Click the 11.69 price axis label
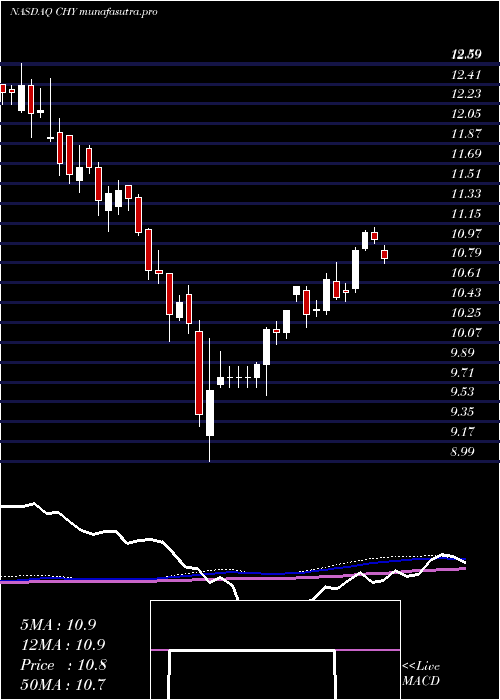 [466, 154]
